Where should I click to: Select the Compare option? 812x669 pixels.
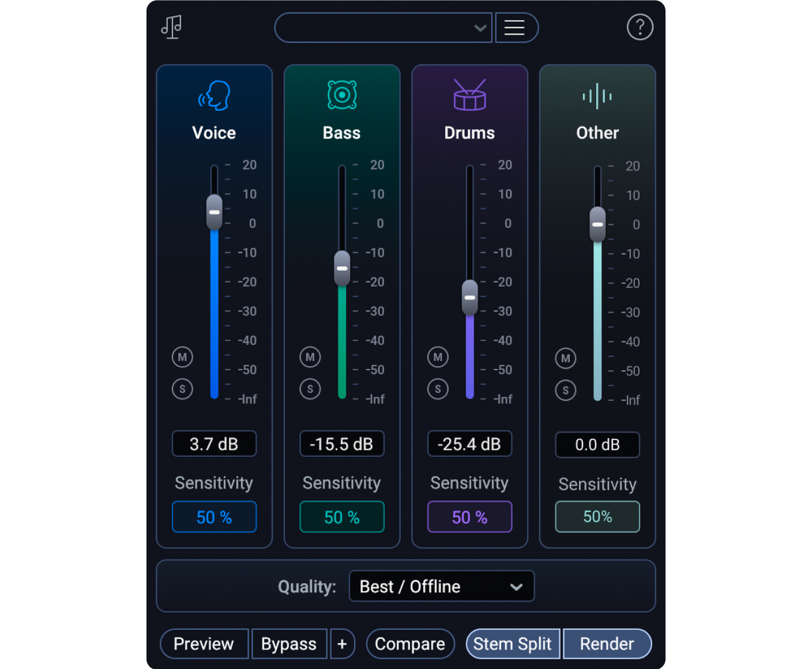click(410, 644)
